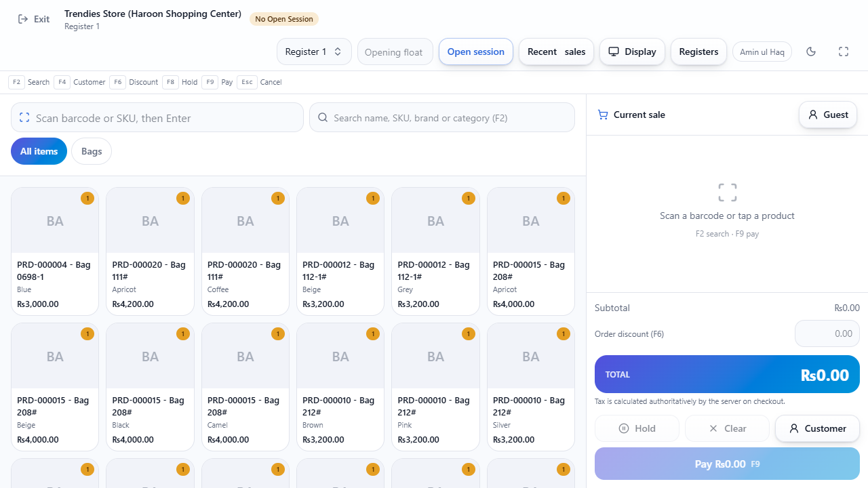Toggle dark mode with the moon icon
868x488 pixels.
811,52
